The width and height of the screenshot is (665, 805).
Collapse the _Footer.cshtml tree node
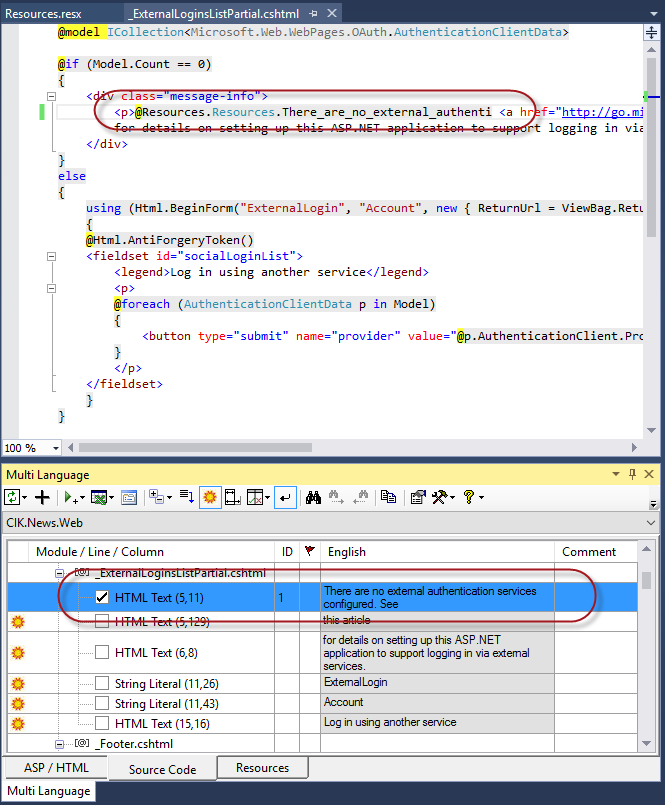click(x=60, y=744)
